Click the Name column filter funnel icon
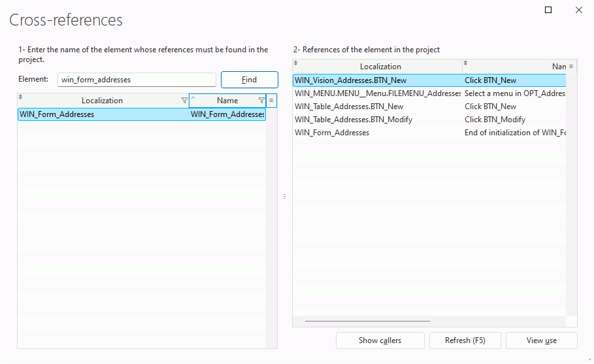Viewport: 594px width, 364px height. (x=261, y=101)
